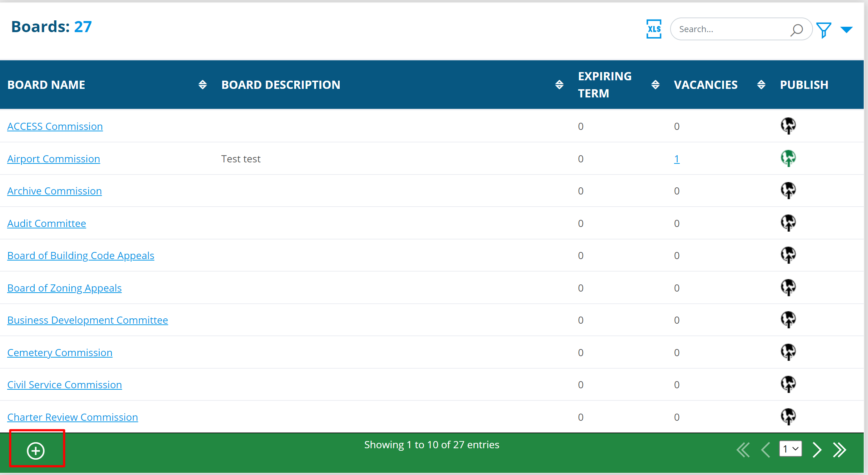Jump to last page double arrow

tap(839, 449)
